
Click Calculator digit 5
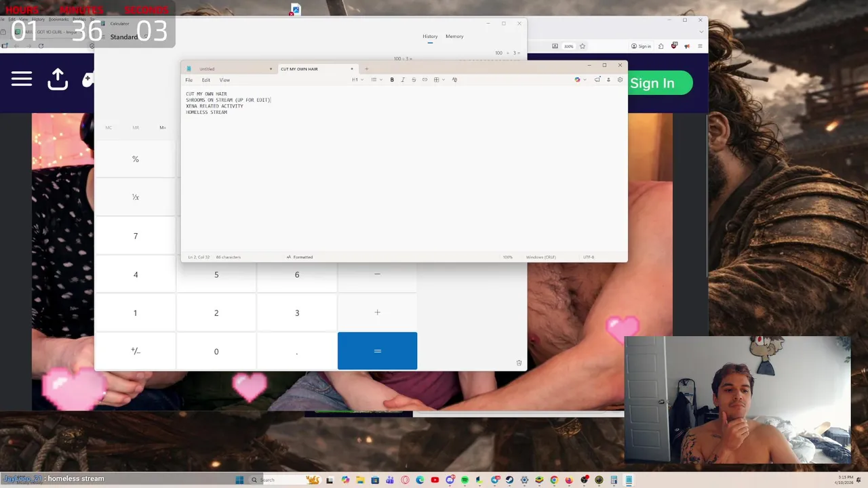[216, 275]
